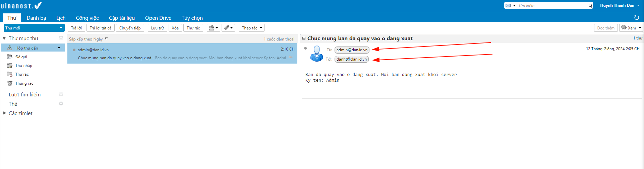Click the gear icon beside Thẻ
The image size is (644, 169).
[61, 104]
